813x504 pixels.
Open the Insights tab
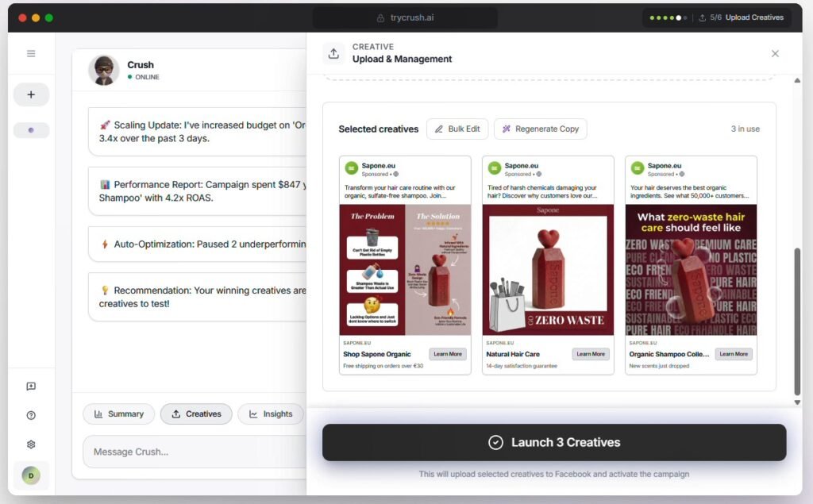(270, 414)
